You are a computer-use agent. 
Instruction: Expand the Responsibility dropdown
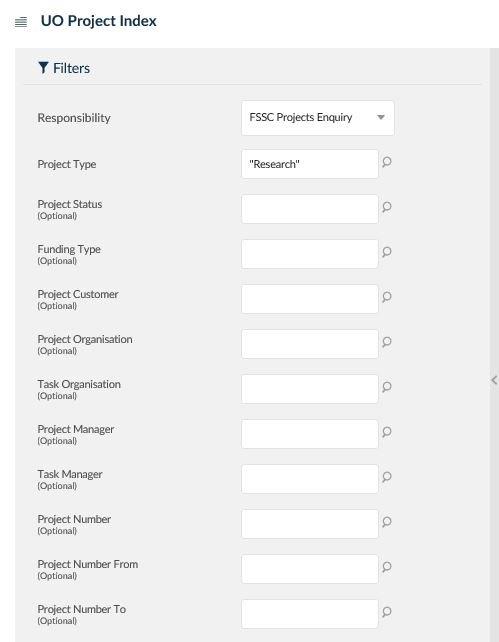(318, 118)
